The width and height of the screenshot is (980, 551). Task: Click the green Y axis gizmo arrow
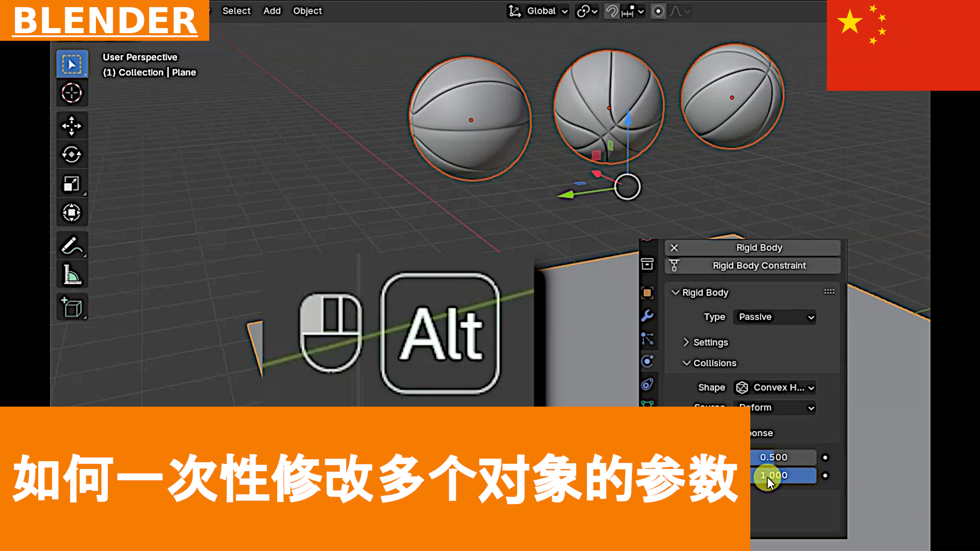pyautogui.click(x=566, y=194)
